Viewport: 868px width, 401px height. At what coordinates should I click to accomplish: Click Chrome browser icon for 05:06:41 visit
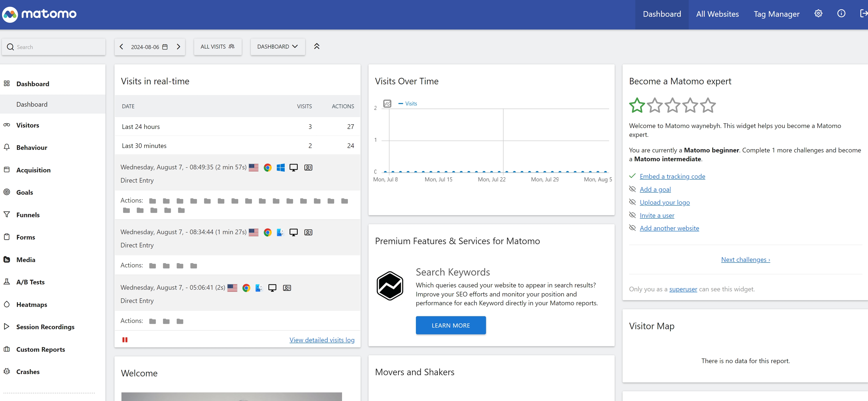[246, 288]
